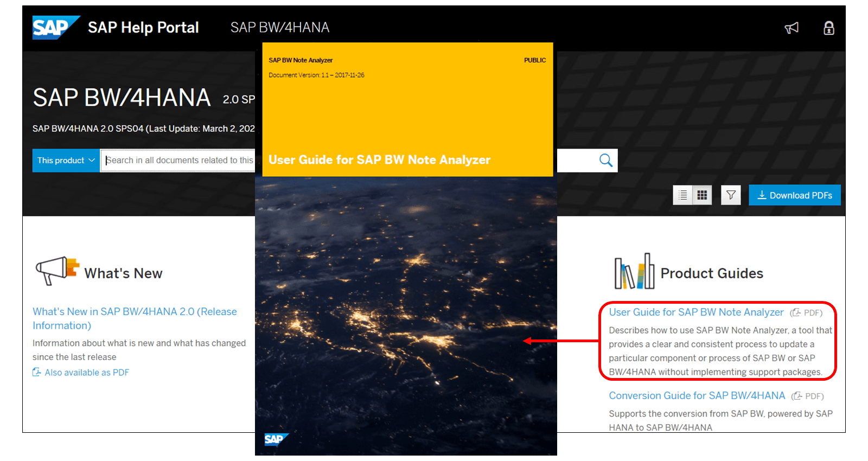Click the SAP logo in the header
Screen dimensions: 868x461
(56, 28)
